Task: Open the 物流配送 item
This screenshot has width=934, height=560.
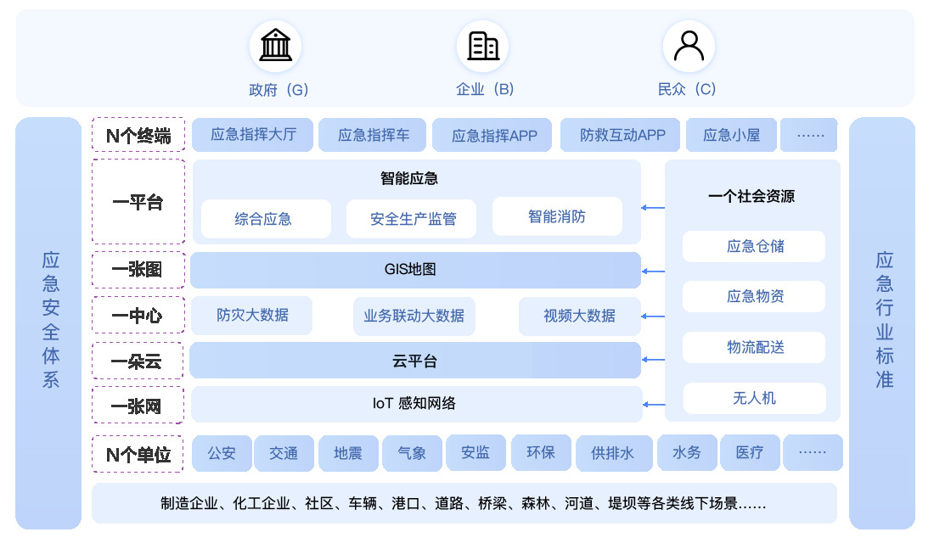Action: 754,348
